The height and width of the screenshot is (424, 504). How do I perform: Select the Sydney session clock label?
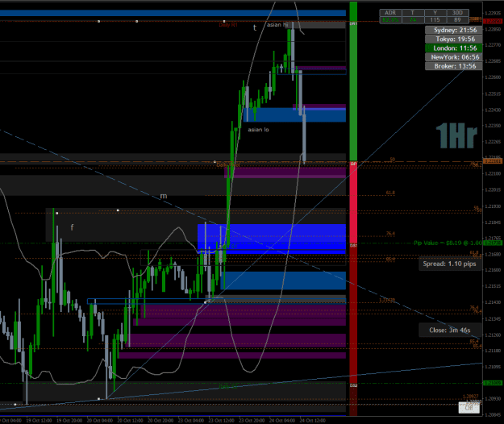click(453, 30)
